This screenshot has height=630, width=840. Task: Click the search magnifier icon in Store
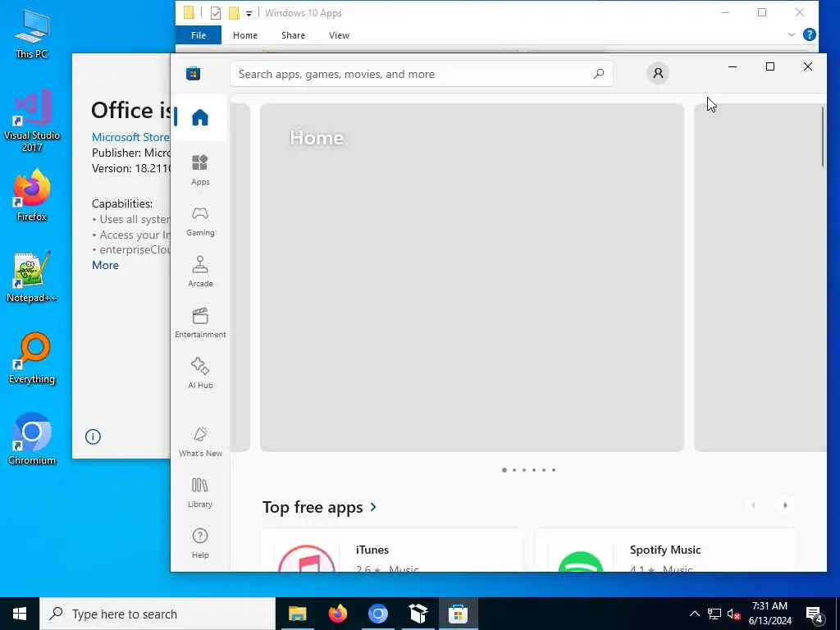(599, 73)
